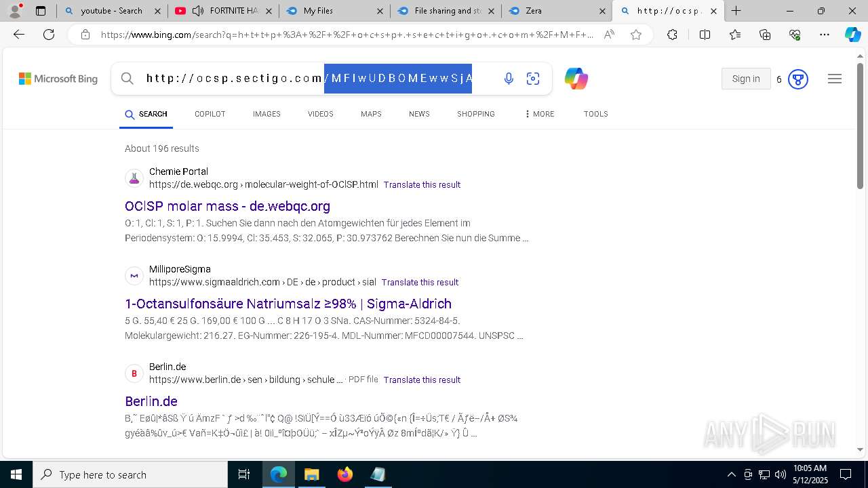Click the page vertical scrollbar thumb
Screen dimensions: 868x488
point(860,125)
